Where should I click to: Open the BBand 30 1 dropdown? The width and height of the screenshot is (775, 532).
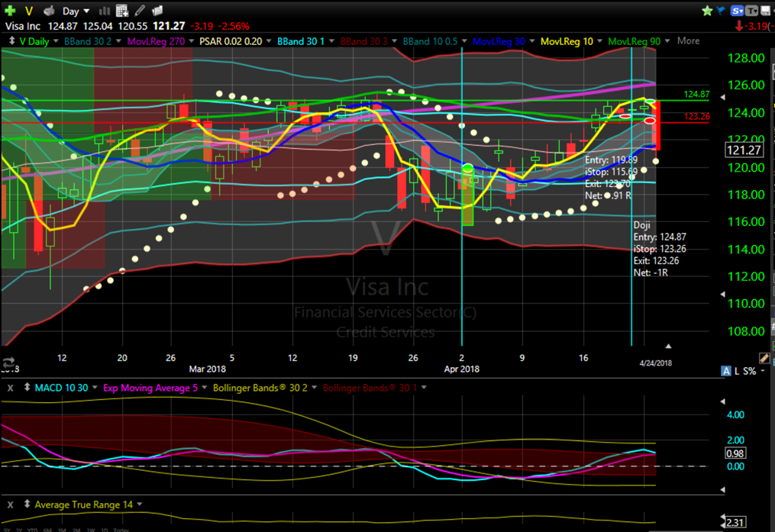pyautogui.click(x=305, y=41)
